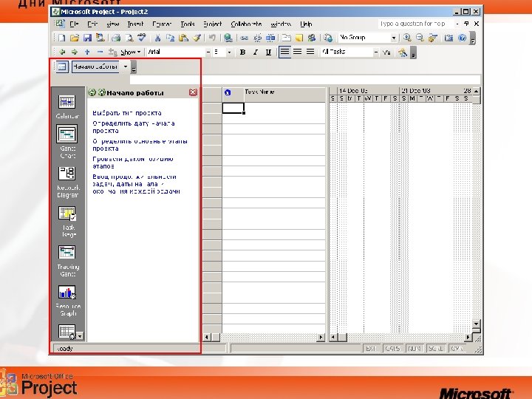Expand View Bar with bottom down arrow
The height and width of the screenshot is (399, 532).
80,337
